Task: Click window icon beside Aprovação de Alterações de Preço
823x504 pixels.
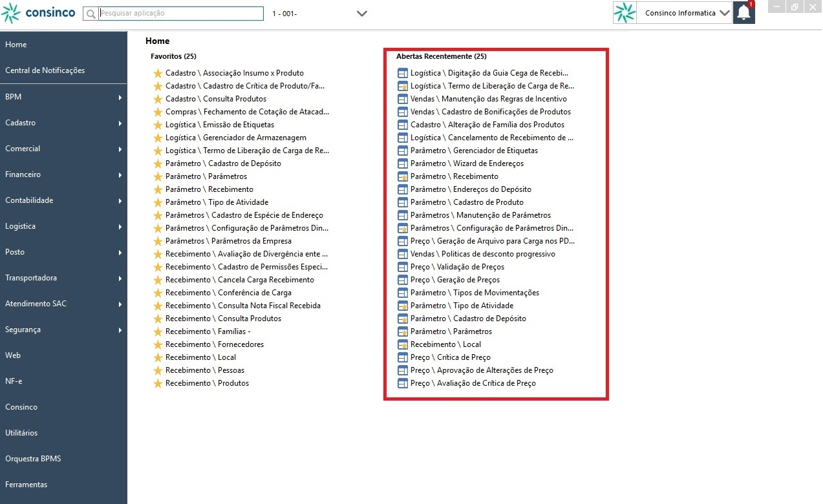Action: pos(403,370)
